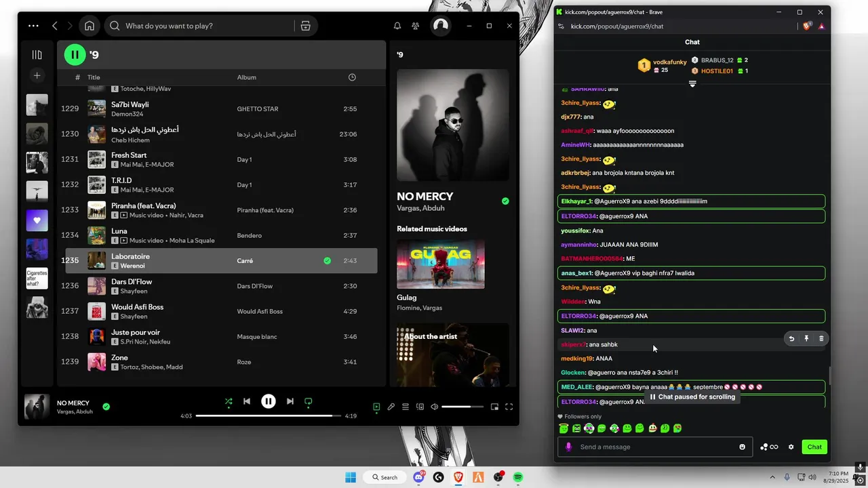Select Piranha (feat. Vacra) track
The image size is (868, 488).
coord(221,210)
